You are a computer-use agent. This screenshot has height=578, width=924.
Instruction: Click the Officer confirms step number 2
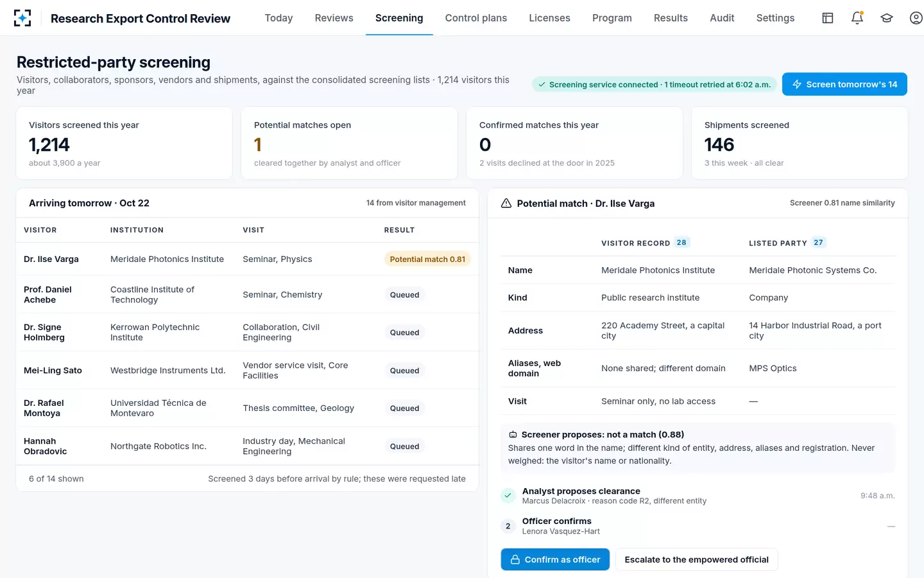(x=508, y=526)
